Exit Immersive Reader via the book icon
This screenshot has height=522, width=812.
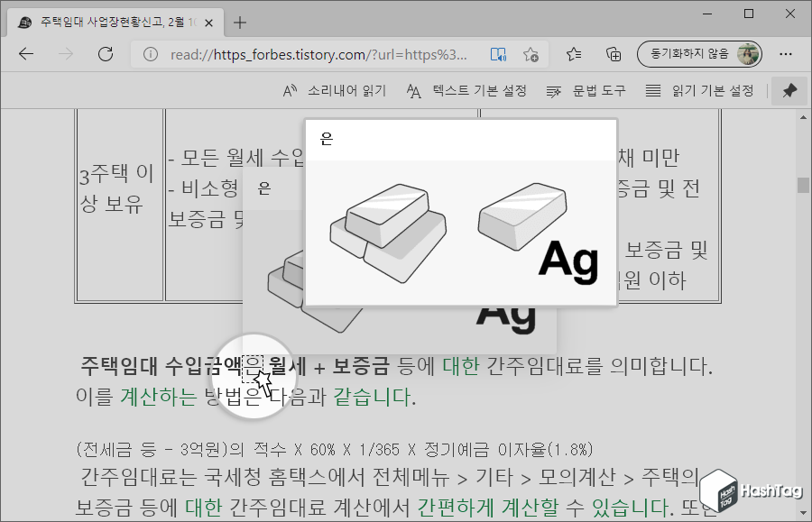[498, 54]
